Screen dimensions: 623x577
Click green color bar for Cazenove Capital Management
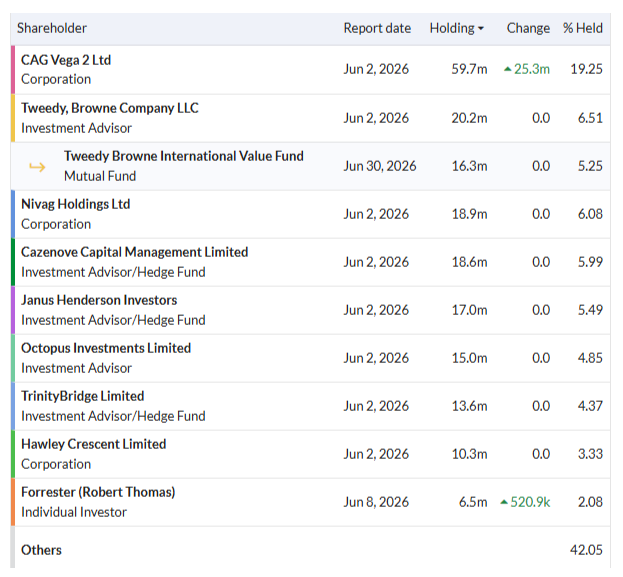point(13,262)
